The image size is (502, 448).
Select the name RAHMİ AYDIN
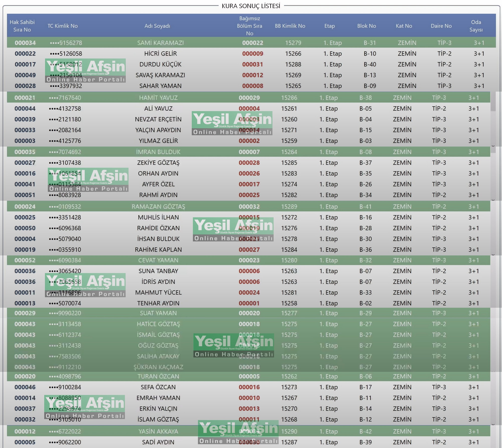coord(158,195)
